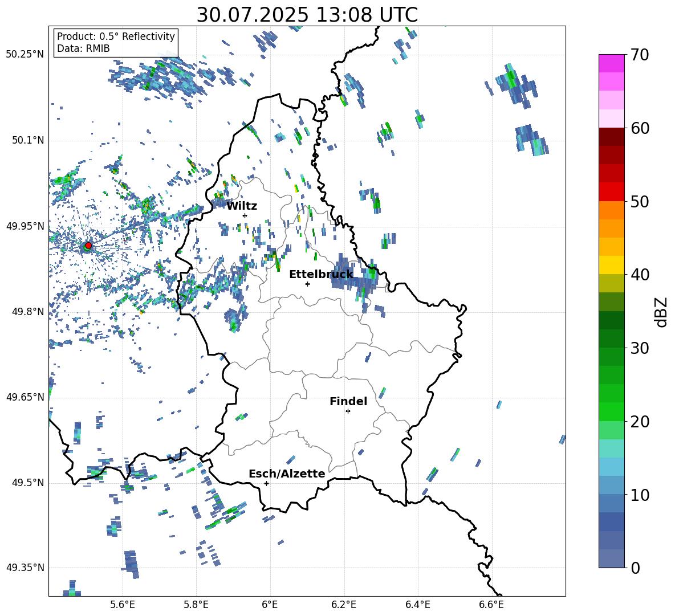
Task: Click the dark red colorbar segment below 60
Action: coord(611,137)
